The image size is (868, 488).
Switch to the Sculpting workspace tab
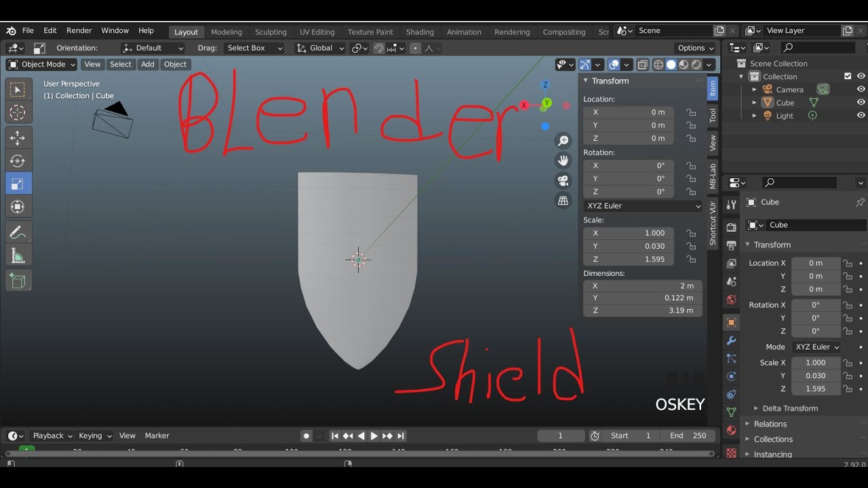(x=271, y=32)
